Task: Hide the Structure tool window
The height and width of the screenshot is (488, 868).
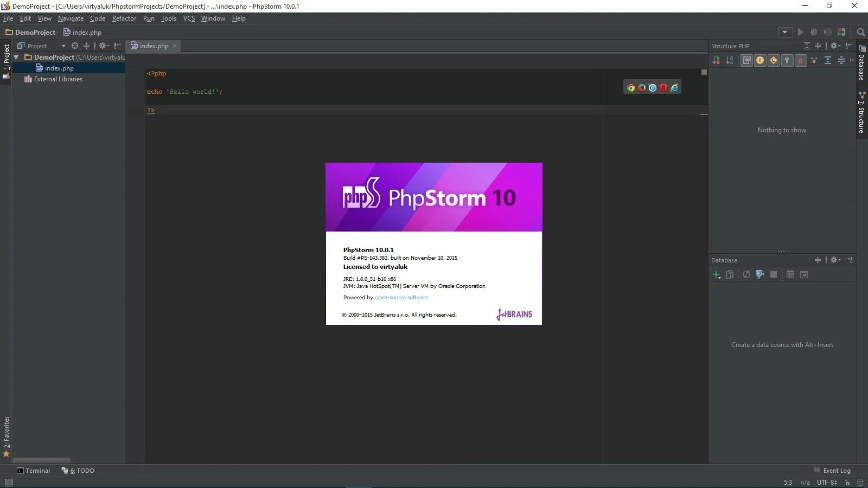Action: (849, 46)
